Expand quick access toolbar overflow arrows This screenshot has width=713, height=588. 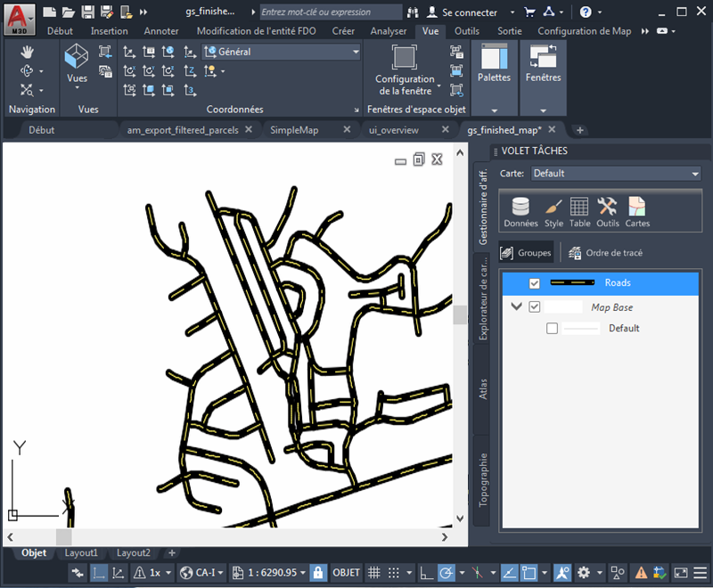143,12
